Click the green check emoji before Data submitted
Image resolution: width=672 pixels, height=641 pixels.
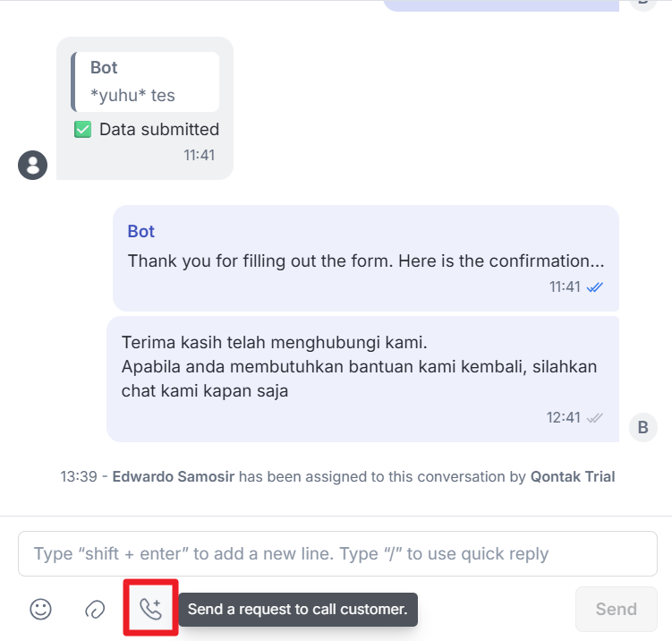(82, 130)
